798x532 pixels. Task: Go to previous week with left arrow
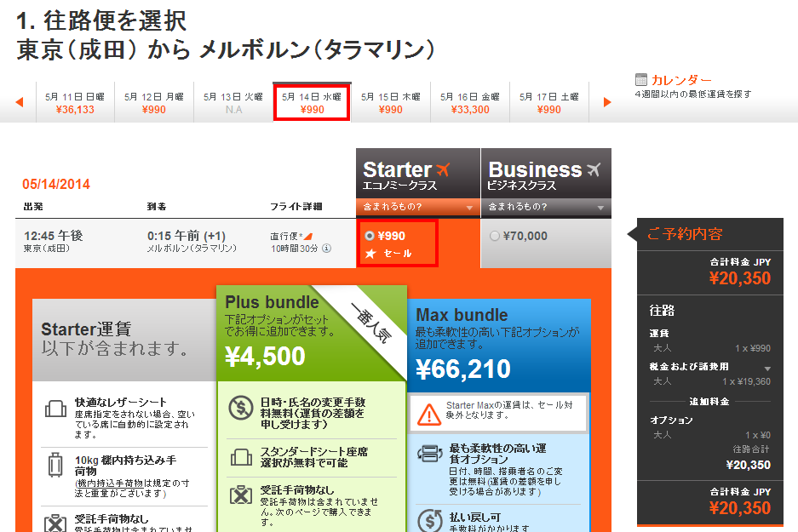(20, 102)
